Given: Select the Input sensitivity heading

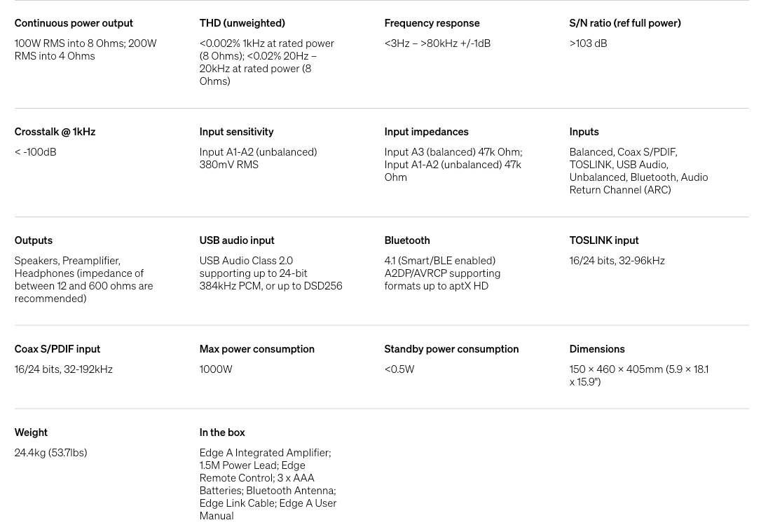Looking at the screenshot, I should click(236, 132).
